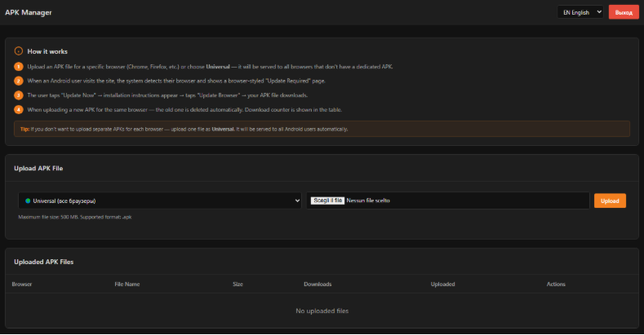Click the step 4 number badge
Screen dimensions: 644x335
[x=19, y=109]
